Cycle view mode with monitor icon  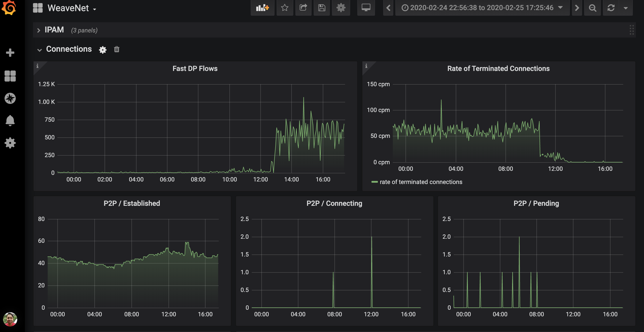point(366,8)
